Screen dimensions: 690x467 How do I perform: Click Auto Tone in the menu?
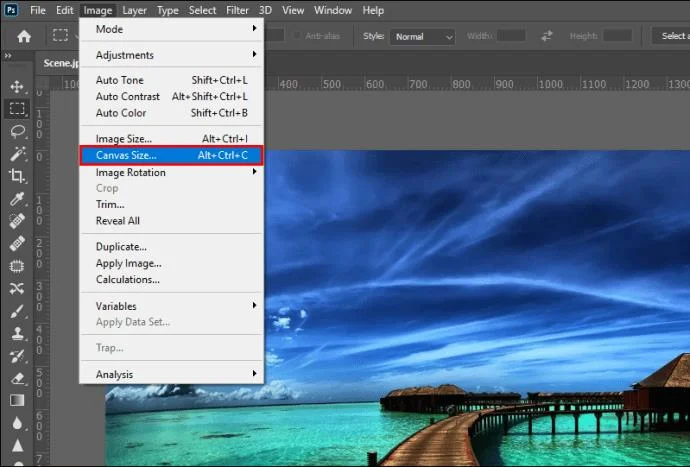120,80
